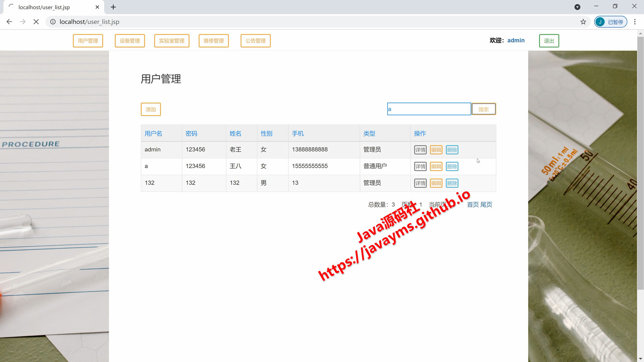Image resolution: width=644 pixels, height=362 pixels.
Task: Go back with the browser back arrow
Action: pyautogui.click(x=9, y=22)
